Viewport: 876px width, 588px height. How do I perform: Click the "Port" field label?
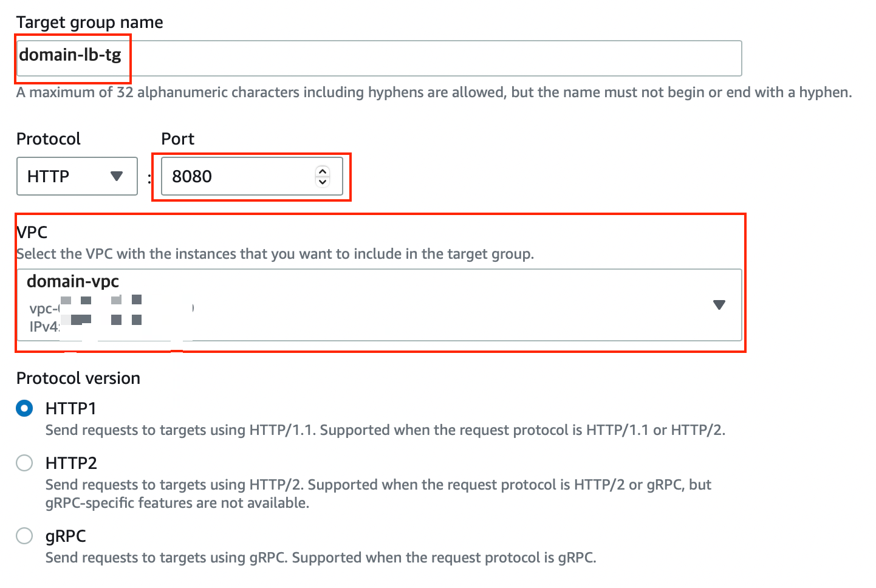(x=177, y=139)
